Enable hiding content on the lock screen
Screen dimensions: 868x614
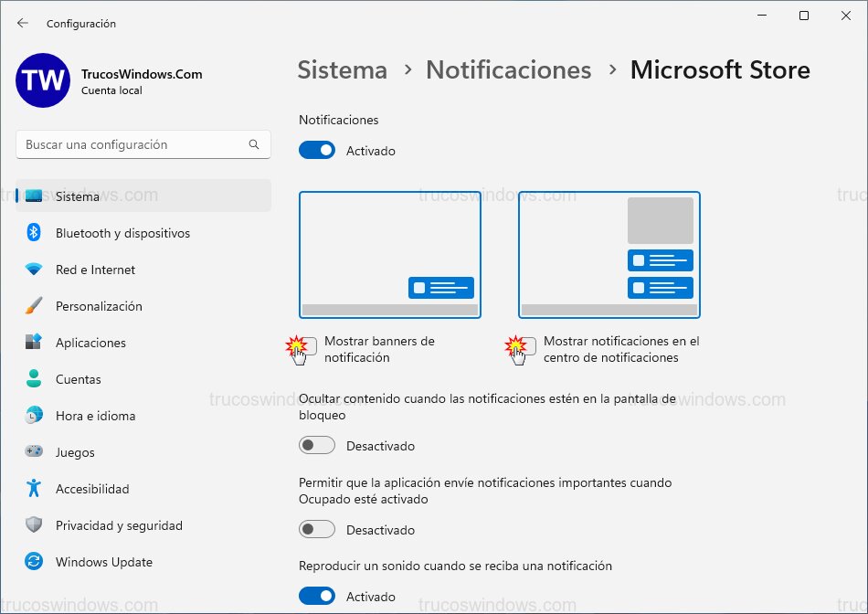317,445
